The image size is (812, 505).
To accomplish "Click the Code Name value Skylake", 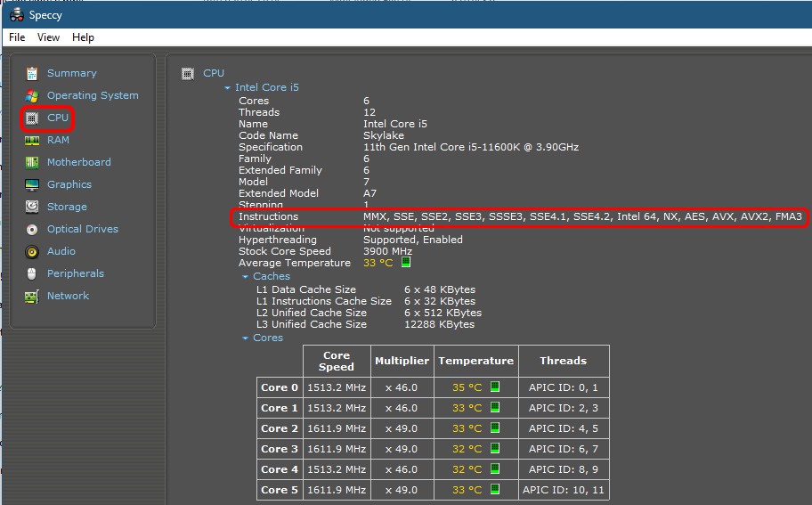I will [x=384, y=135].
